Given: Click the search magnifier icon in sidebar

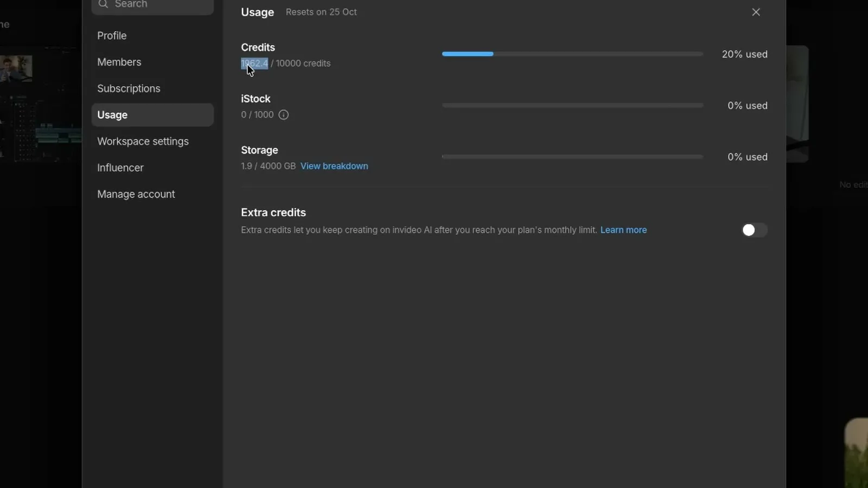Looking at the screenshot, I should [x=103, y=4].
